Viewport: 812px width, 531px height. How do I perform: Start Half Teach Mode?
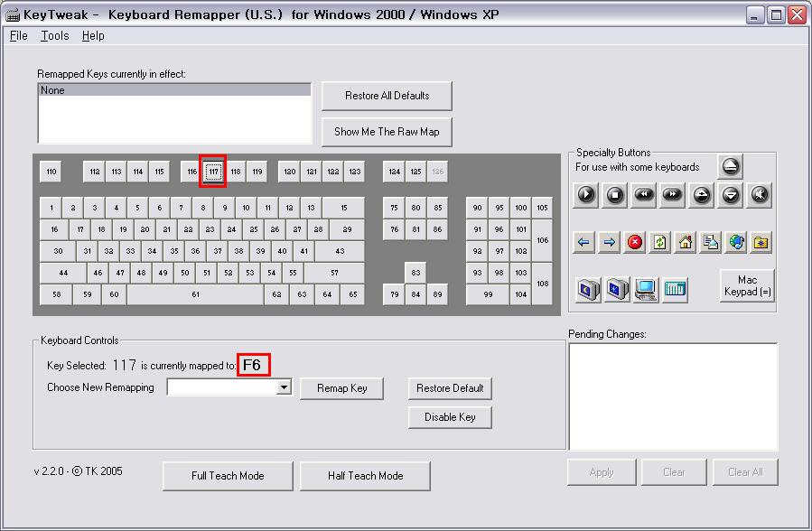365,476
